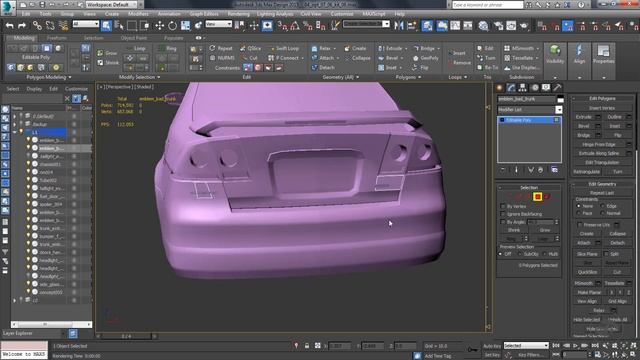Open the Modify command panel tab
The image size is (640, 360).
point(511,87)
